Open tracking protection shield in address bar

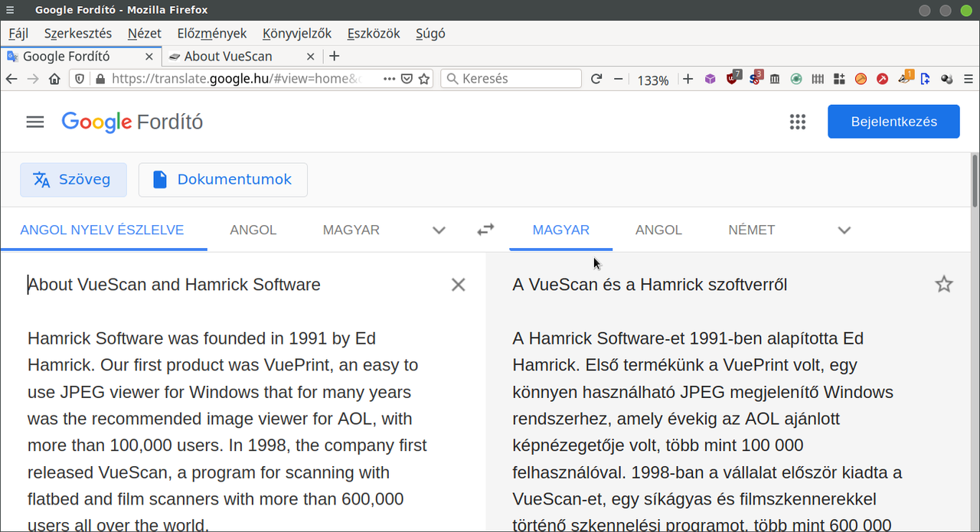[80, 79]
